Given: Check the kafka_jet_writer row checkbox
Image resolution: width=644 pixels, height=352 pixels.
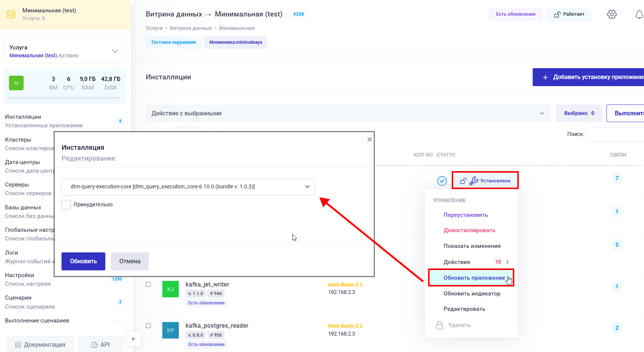Looking at the screenshot, I should 148,284.
